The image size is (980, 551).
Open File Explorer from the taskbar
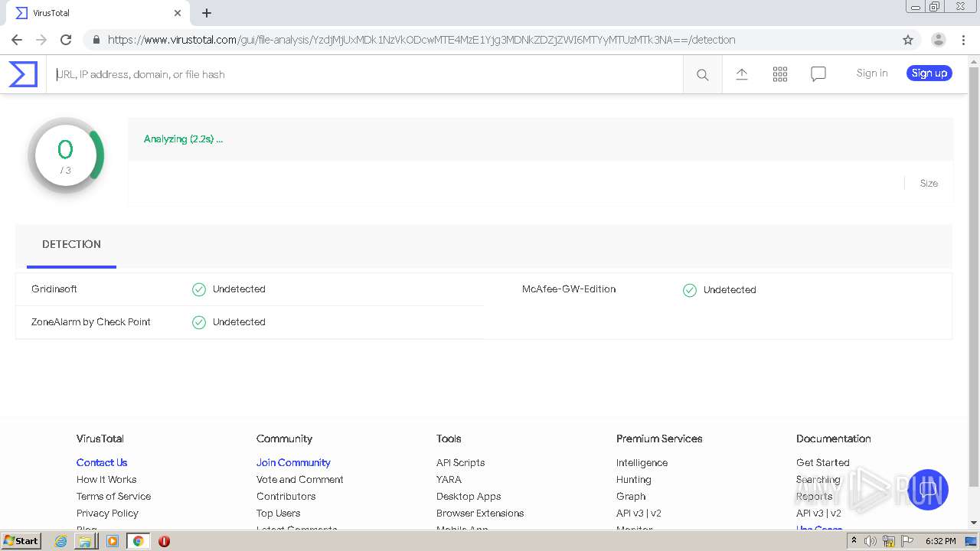click(x=86, y=541)
